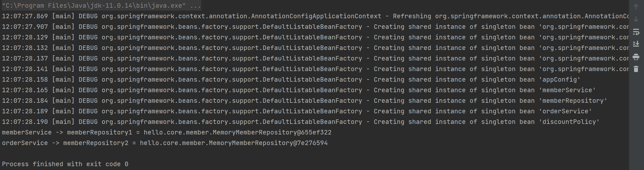This screenshot has width=644, height=170.
Task: Click the java.exe command line at top
Action: 102,5
